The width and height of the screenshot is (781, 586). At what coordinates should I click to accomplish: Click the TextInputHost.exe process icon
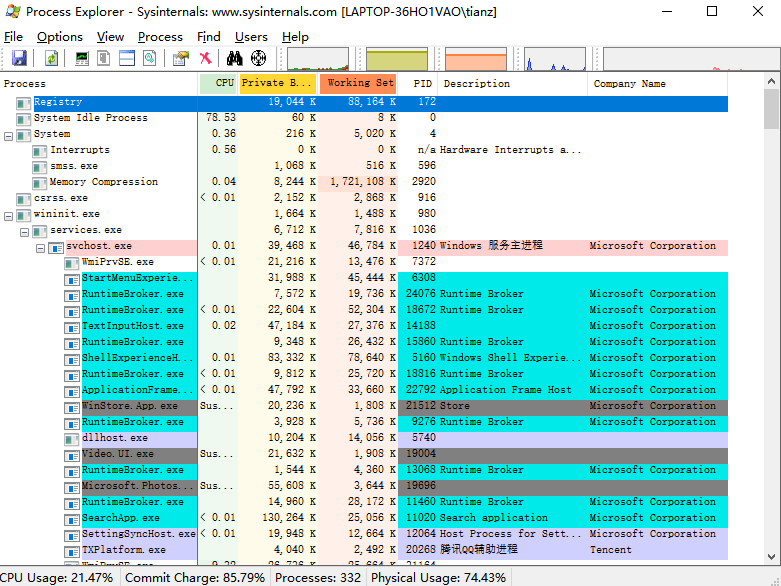coord(72,327)
